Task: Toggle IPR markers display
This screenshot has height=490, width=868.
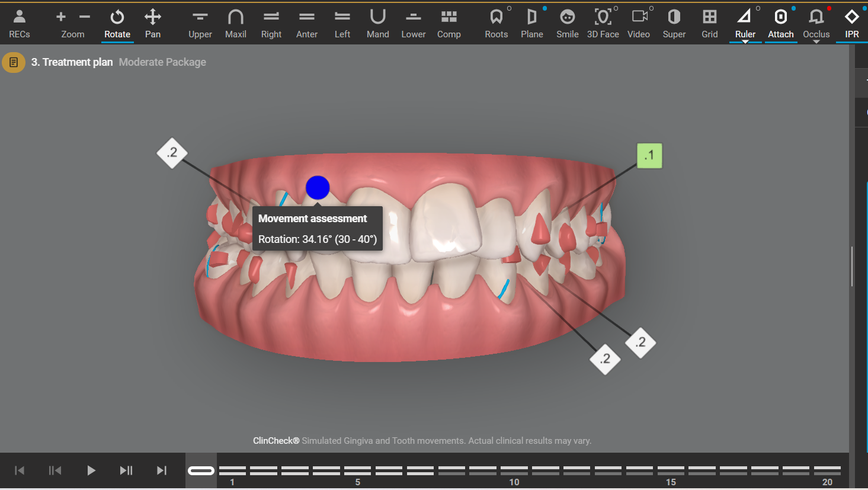Action: click(x=851, y=24)
